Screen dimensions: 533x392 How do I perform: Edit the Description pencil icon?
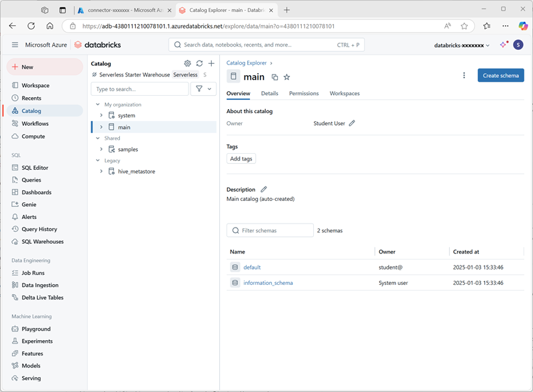click(264, 189)
